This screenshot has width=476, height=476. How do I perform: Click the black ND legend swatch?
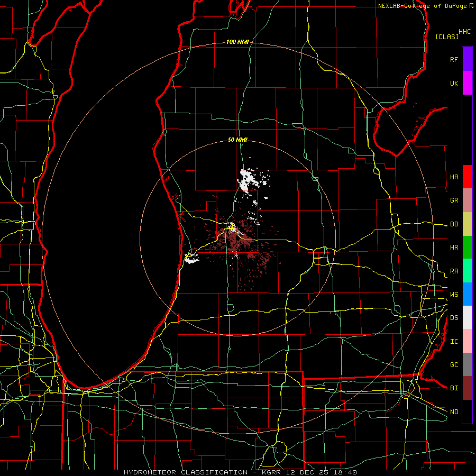click(x=467, y=411)
